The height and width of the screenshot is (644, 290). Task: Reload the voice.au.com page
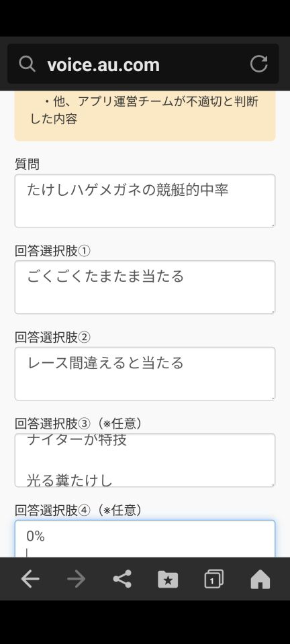[x=258, y=64]
